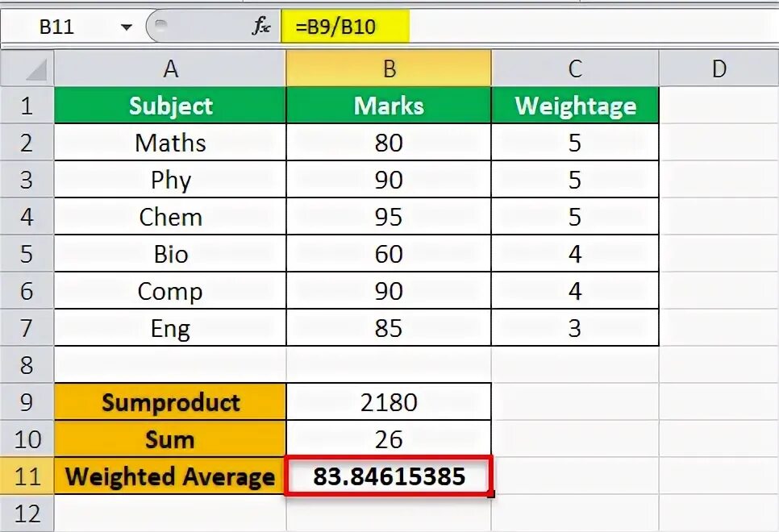
Task: Select row 10 header
Action: click(27, 439)
